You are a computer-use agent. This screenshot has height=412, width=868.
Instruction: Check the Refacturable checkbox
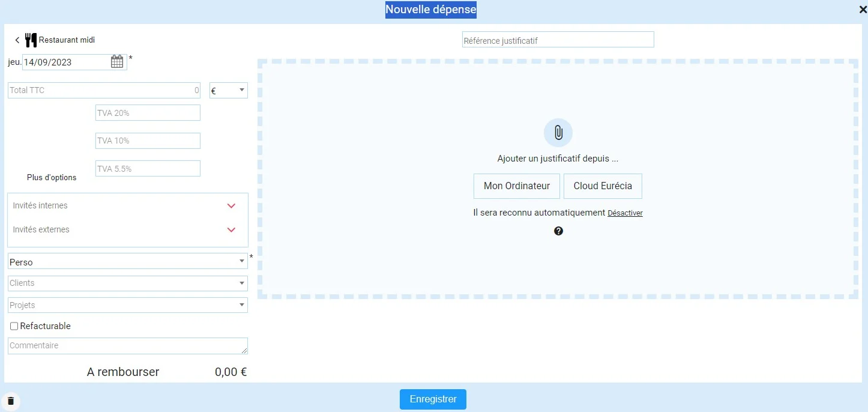[14, 326]
